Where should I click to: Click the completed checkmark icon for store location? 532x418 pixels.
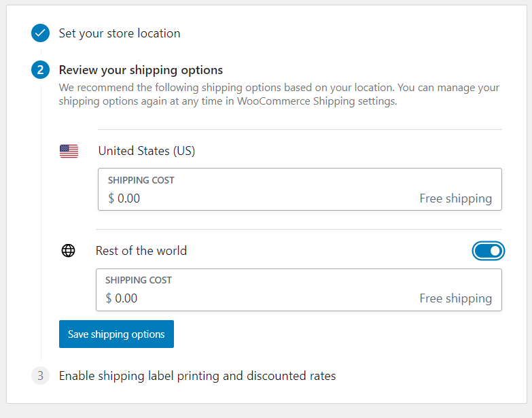pos(41,33)
